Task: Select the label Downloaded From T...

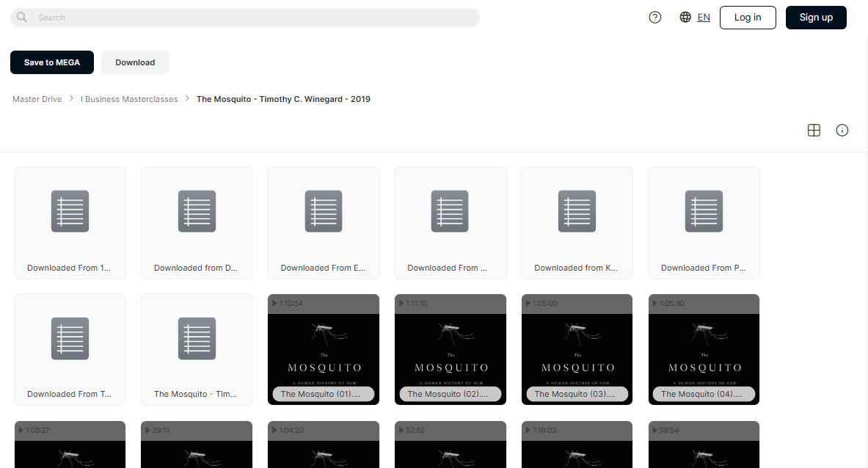Action: point(69,394)
